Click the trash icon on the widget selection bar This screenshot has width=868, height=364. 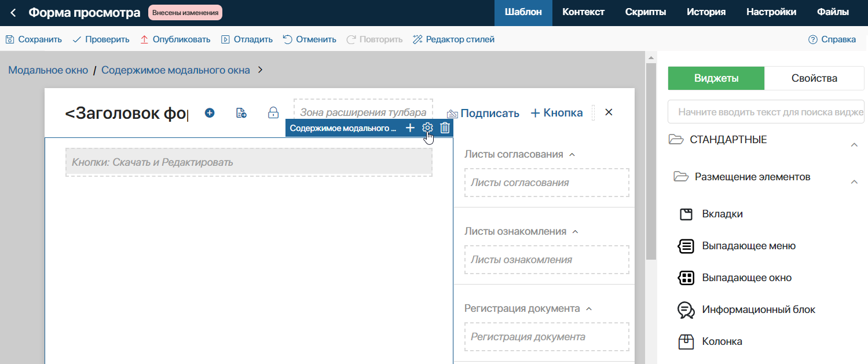tap(445, 128)
